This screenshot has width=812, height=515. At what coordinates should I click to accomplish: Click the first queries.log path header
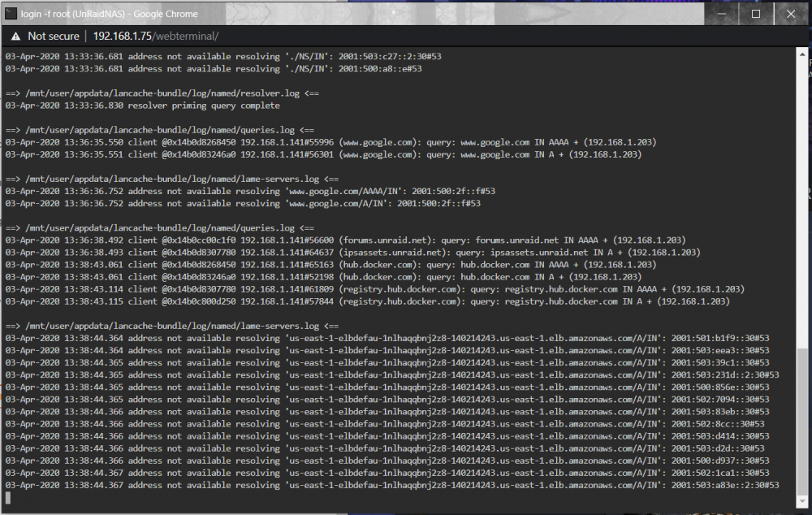click(159, 130)
